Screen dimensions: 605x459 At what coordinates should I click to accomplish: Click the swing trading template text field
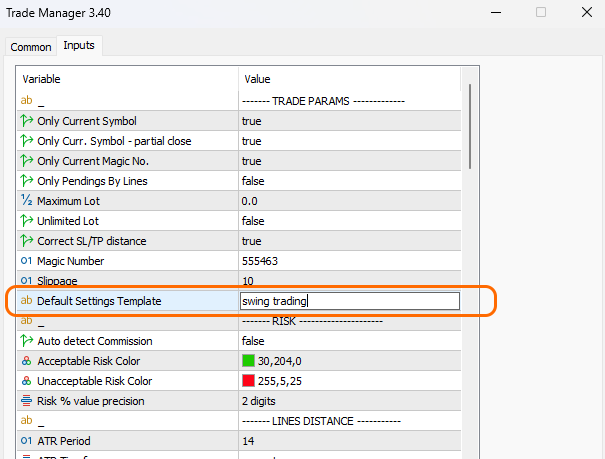pos(349,301)
